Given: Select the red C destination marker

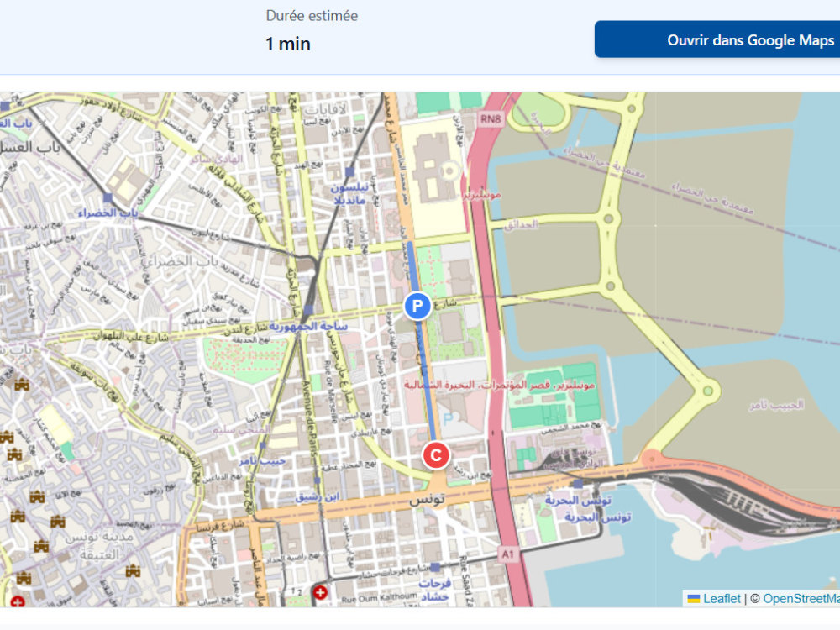Looking at the screenshot, I should click(436, 455).
